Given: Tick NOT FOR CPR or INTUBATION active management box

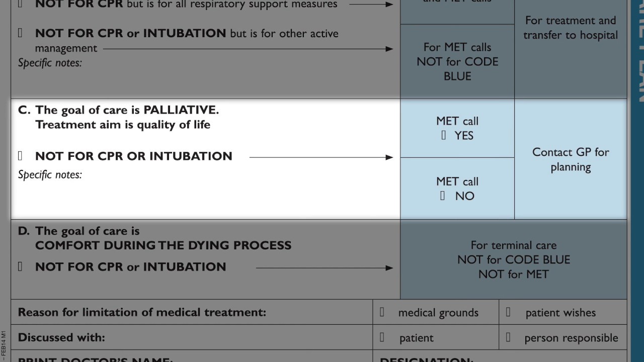Looking at the screenshot, I should tap(20, 33).
